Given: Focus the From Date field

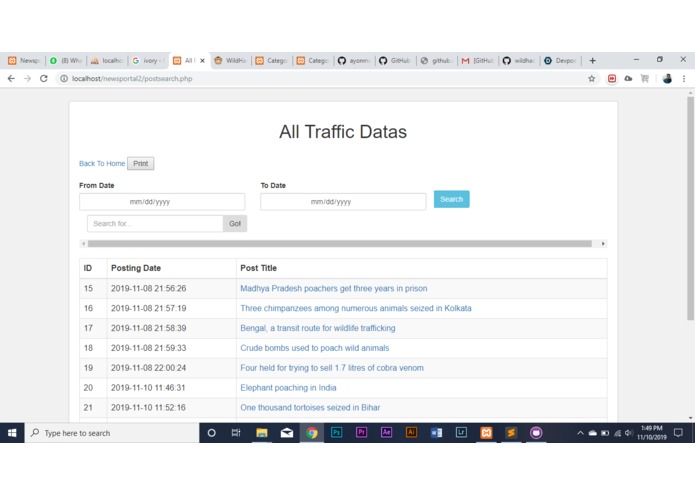Looking at the screenshot, I should click(x=162, y=202).
